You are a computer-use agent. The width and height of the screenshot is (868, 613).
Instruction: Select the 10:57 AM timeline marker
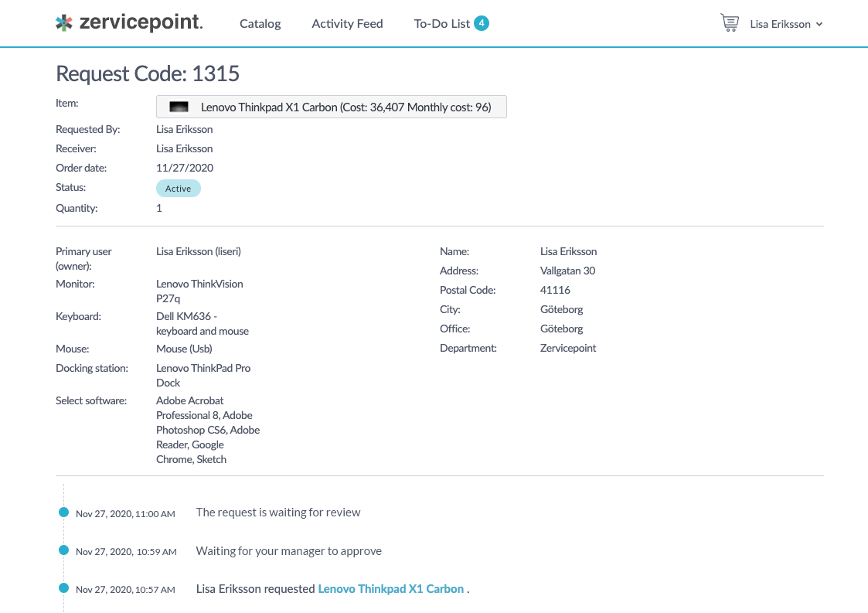tap(64, 588)
